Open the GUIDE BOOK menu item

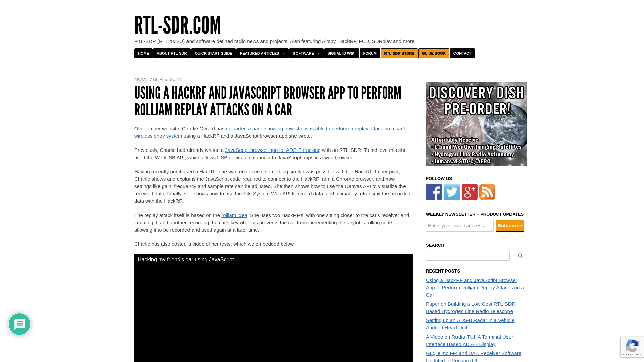[434, 53]
